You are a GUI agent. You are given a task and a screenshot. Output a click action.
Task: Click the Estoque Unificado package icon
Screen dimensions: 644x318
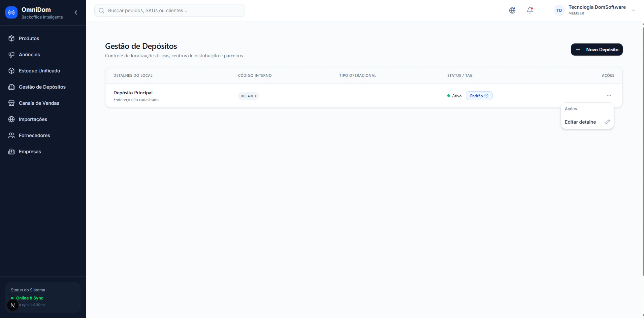pyautogui.click(x=11, y=71)
